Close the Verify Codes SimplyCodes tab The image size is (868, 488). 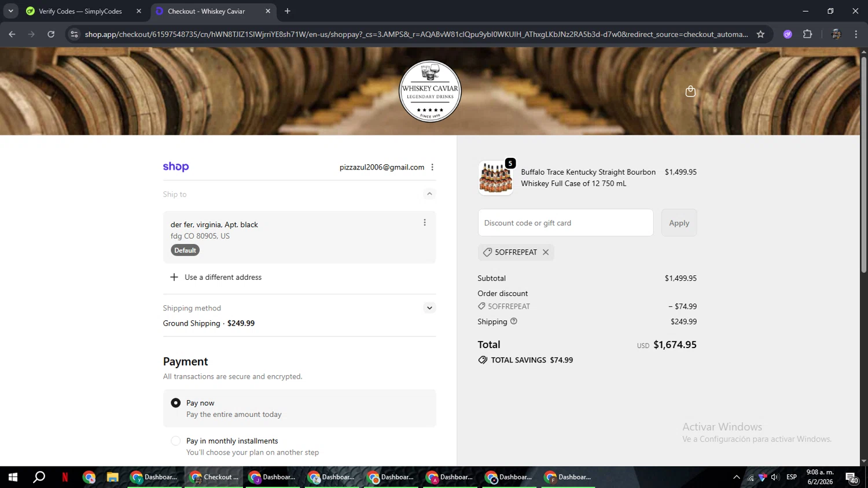pos(139,11)
